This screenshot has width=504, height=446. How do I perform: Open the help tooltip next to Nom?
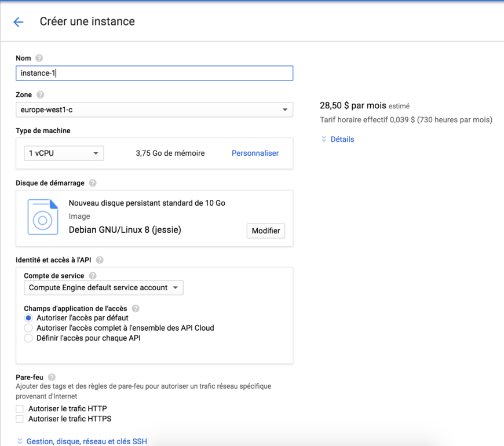tap(38, 58)
